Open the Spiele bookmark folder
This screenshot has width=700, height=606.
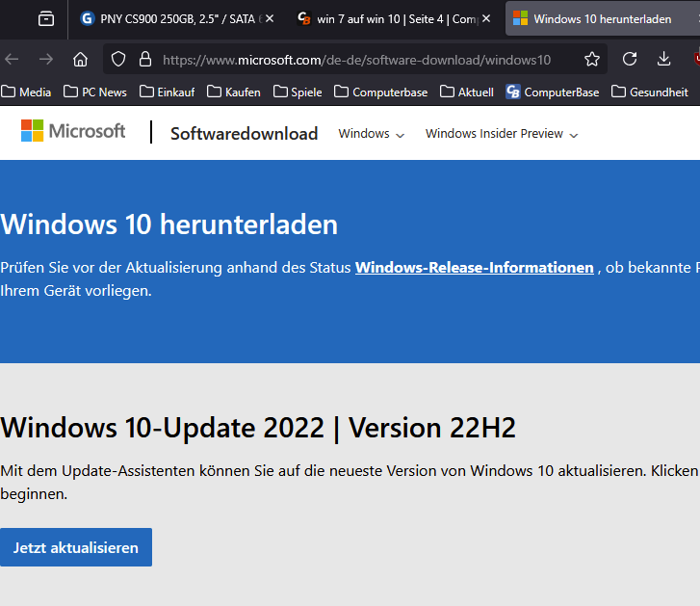(x=298, y=92)
